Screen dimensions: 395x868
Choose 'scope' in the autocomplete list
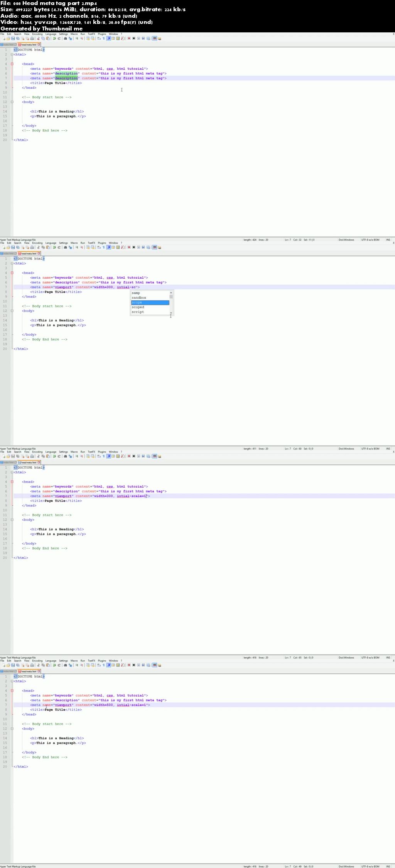pos(150,303)
